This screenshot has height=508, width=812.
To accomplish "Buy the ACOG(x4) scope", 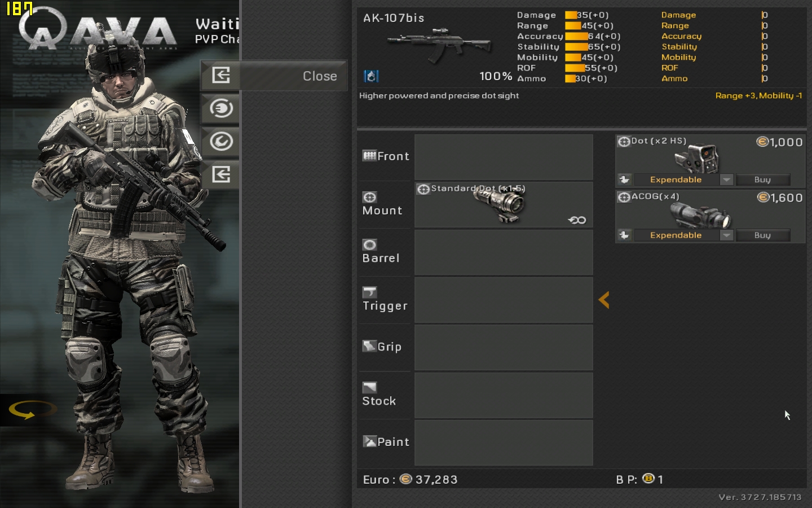I will click(x=762, y=235).
